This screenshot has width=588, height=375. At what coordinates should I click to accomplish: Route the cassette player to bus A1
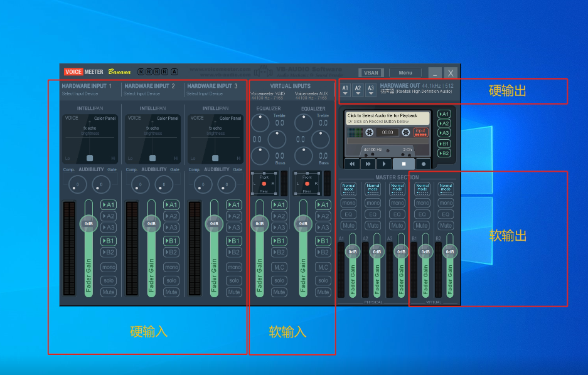444,114
